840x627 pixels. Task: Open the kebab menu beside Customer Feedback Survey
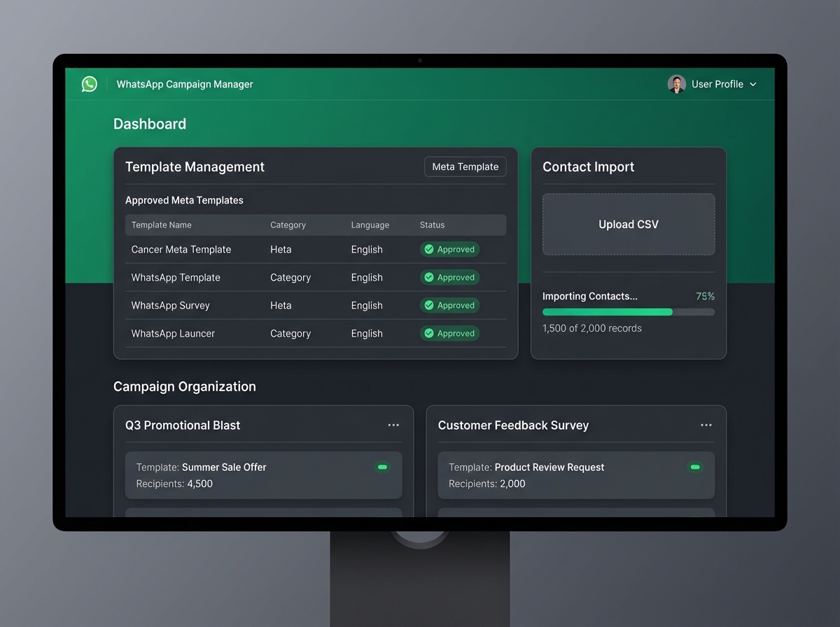(x=706, y=425)
